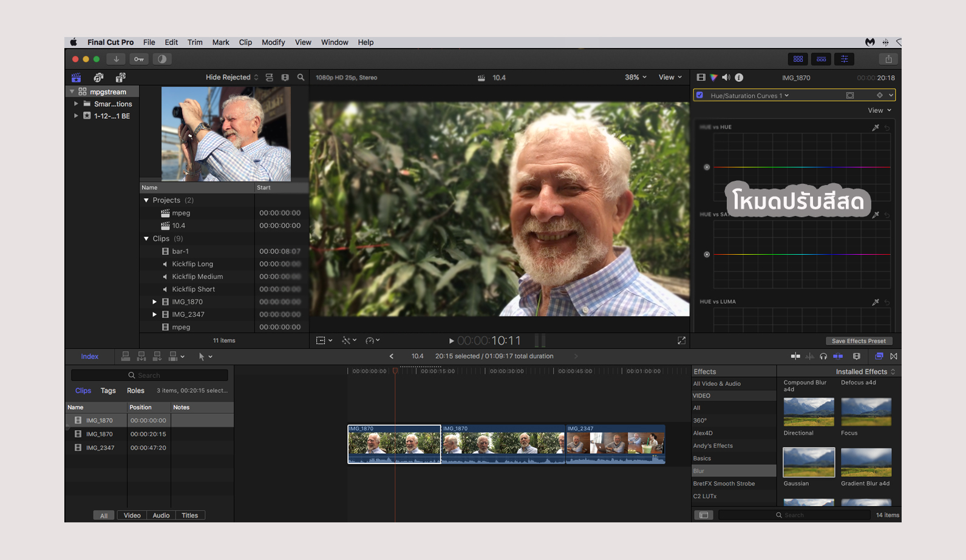The width and height of the screenshot is (966, 560).
Task: Show the Libraries sidebar clapper icon
Action: click(76, 78)
